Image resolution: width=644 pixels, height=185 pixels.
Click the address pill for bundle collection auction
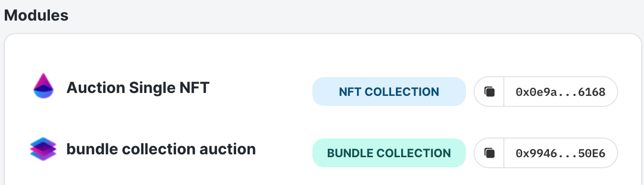pos(546,153)
